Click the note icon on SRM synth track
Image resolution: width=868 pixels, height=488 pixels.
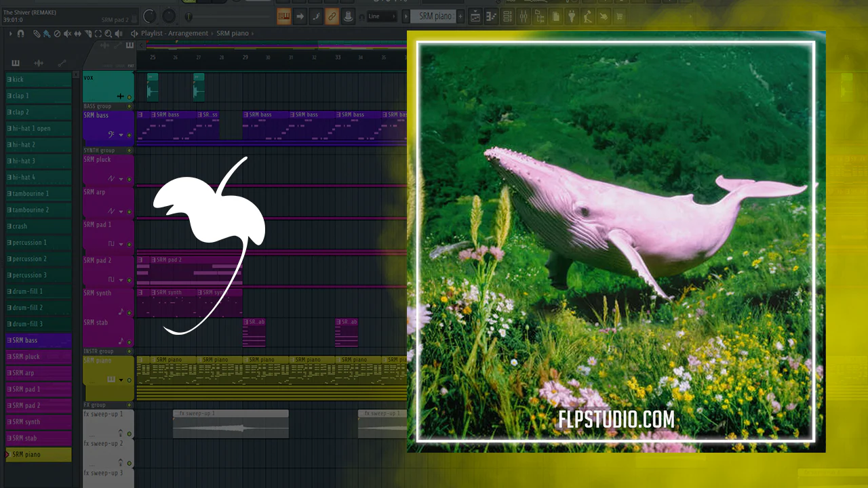coord(121,312)
